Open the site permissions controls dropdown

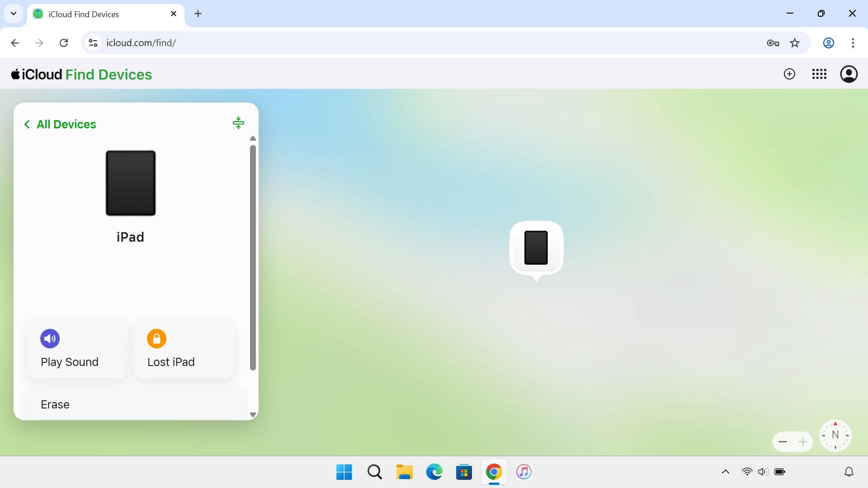click(93, 43)
